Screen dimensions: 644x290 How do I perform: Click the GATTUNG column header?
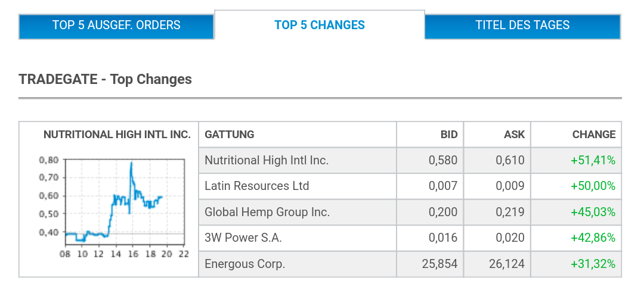pyautogui.click(x=230, y=135)
